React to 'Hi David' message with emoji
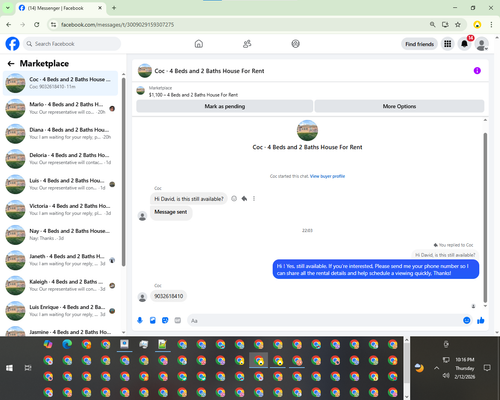The height and width of the screenshot is (400, 500). tap(234, 199)
